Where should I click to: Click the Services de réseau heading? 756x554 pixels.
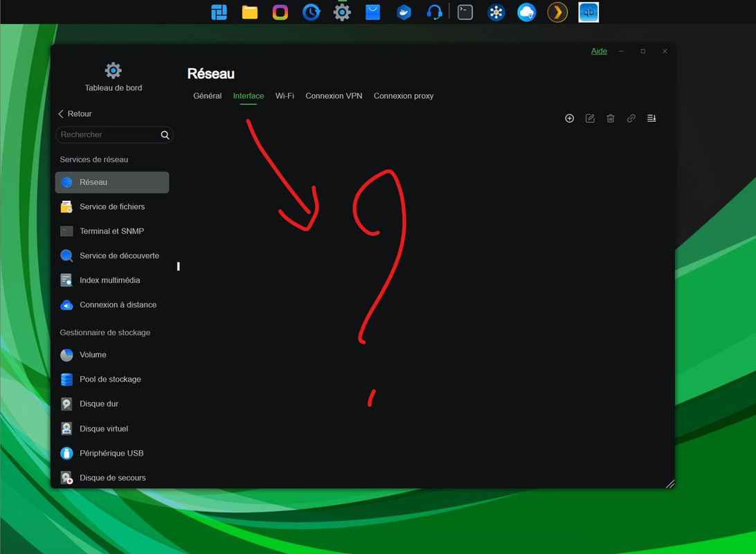[94, 159]
